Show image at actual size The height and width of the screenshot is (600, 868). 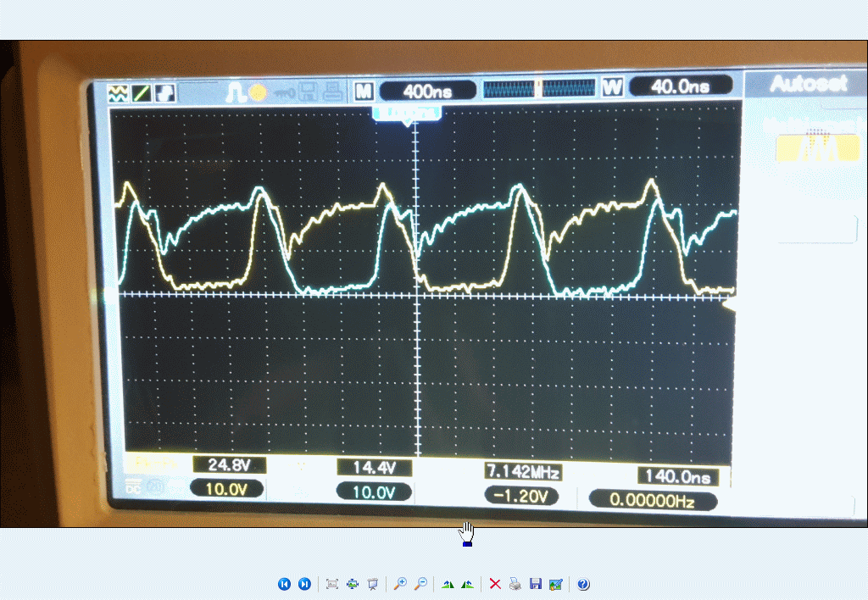(353, 584)
